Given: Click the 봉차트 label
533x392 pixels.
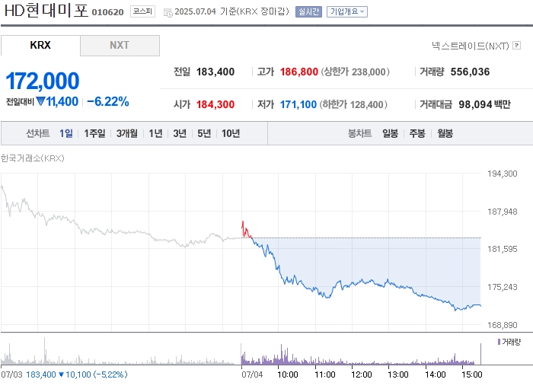Looking at the screenshot, I should [x=359, y=133].
